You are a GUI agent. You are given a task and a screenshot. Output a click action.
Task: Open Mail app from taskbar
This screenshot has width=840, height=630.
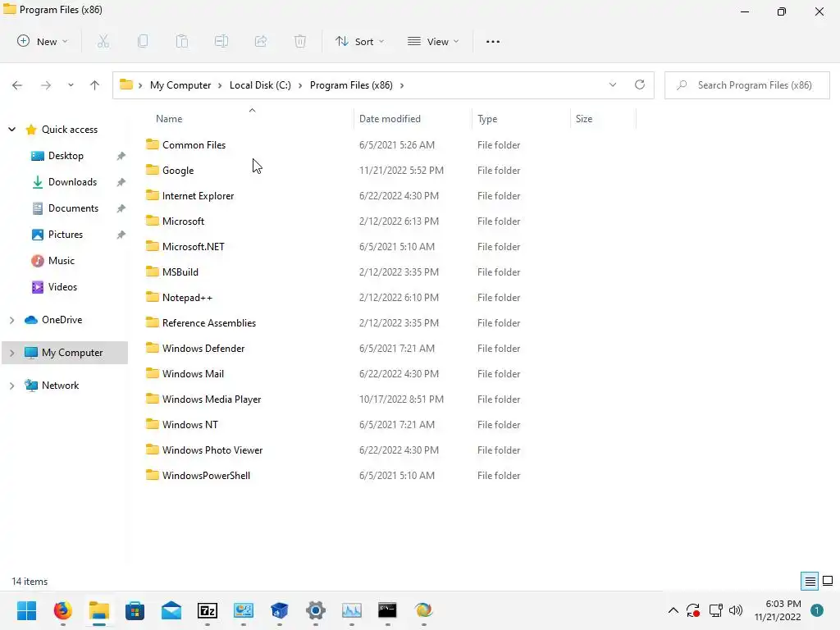(x=171, y=610)
